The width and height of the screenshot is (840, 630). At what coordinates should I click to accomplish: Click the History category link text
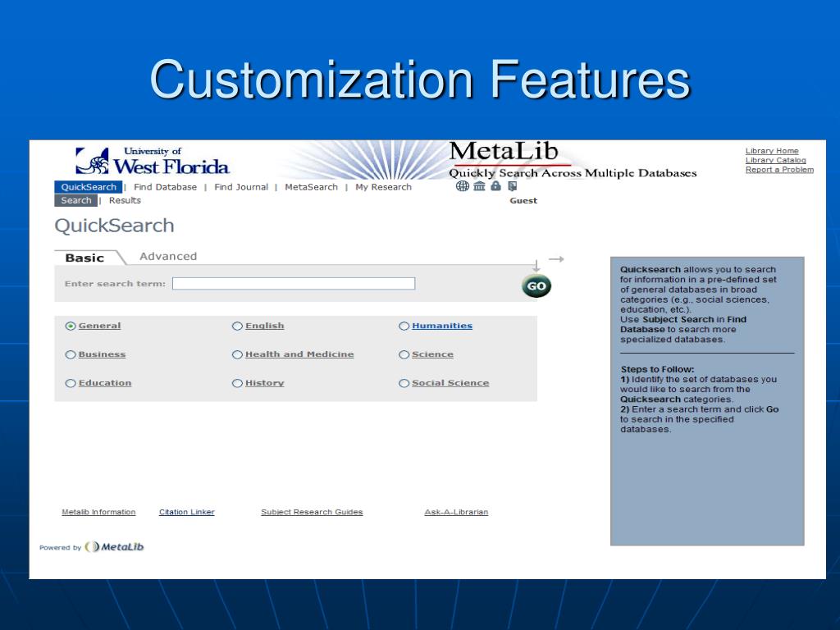click(265, 383)
